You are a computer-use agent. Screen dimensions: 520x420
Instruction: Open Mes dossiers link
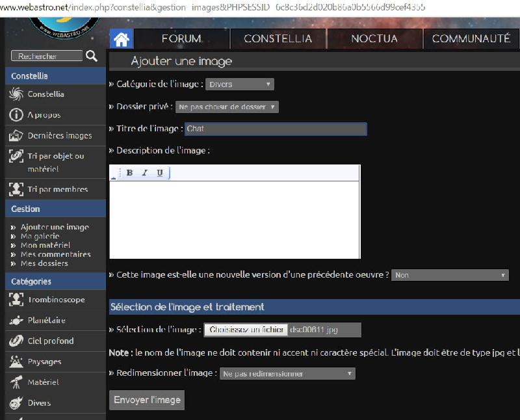point(44,263)
